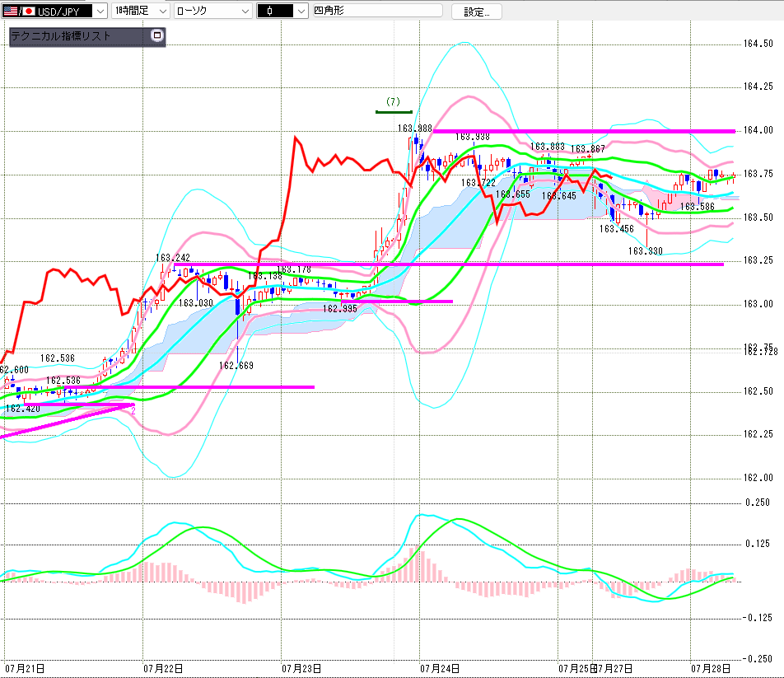Click the 四角形 shape input field
Screen dimensions: 784x678
click(377, 11)
